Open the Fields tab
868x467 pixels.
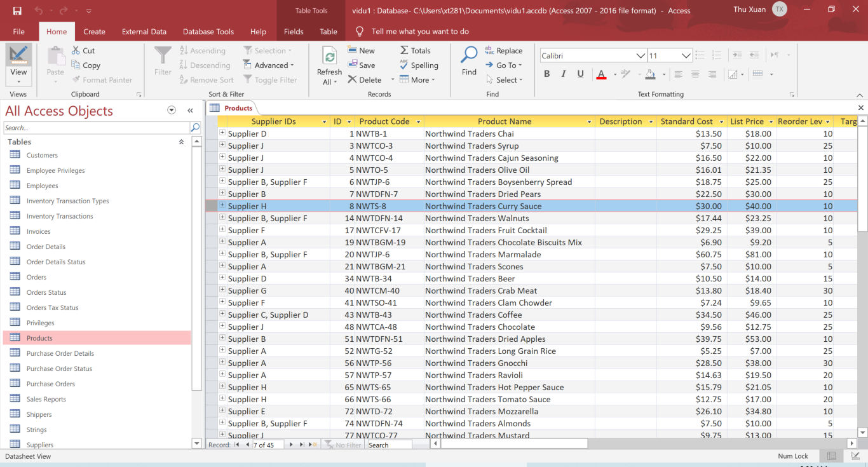pos(294,32)
